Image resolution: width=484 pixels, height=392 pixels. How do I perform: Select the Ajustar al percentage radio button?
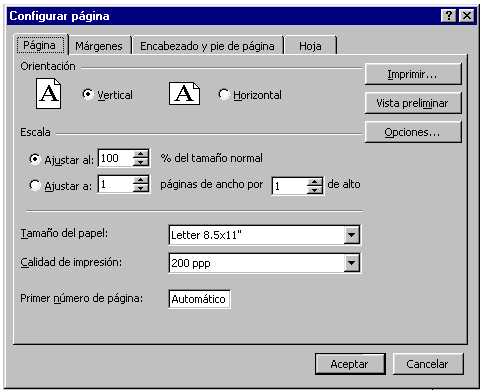click(35, 159)
